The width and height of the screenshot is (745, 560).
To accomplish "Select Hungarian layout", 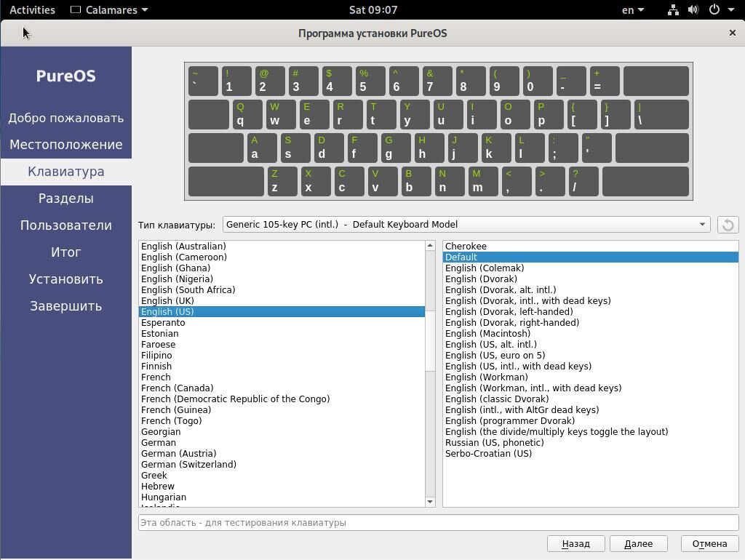I will (282, 497).
